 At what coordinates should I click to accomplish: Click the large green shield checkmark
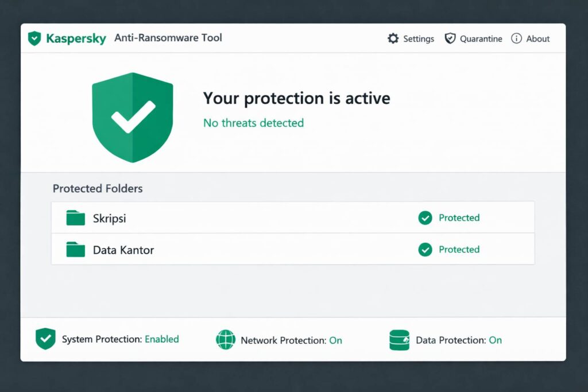tap(133, 117)
